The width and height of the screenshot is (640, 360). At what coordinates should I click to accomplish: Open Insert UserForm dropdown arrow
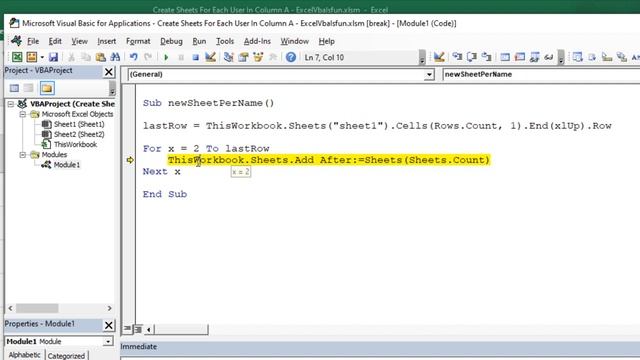[x=42, y=57]
